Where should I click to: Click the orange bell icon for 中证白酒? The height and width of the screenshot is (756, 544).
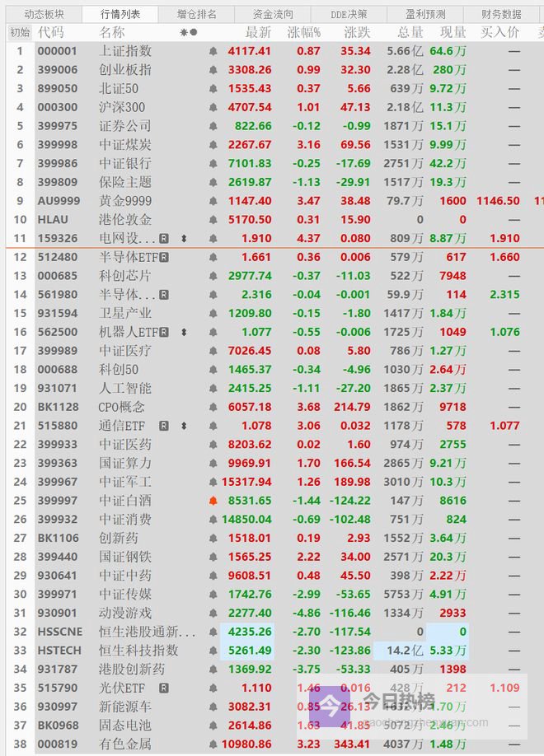coord(213,501)
